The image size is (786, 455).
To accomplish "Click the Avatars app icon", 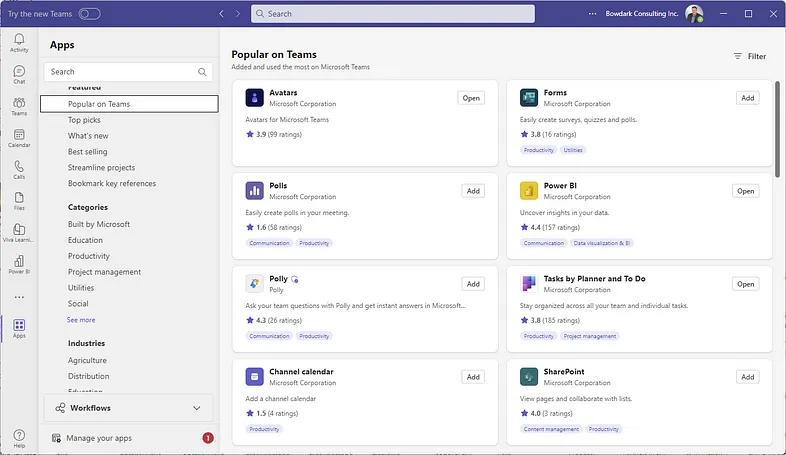I will [x=254, y=98].
